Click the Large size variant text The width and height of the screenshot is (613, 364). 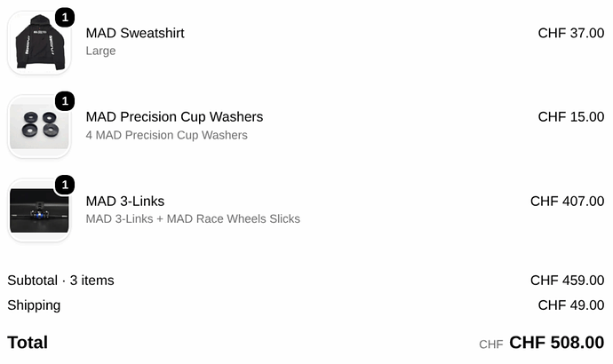tap(101, 51)
